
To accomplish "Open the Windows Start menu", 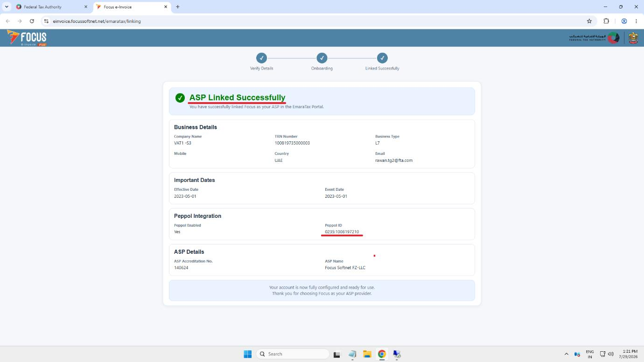I will [248, 354].
